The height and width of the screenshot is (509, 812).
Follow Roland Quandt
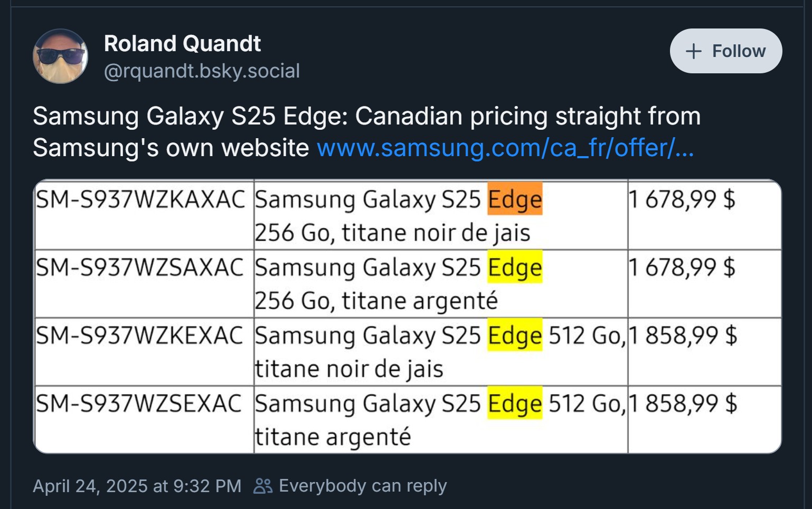(726, 51)
